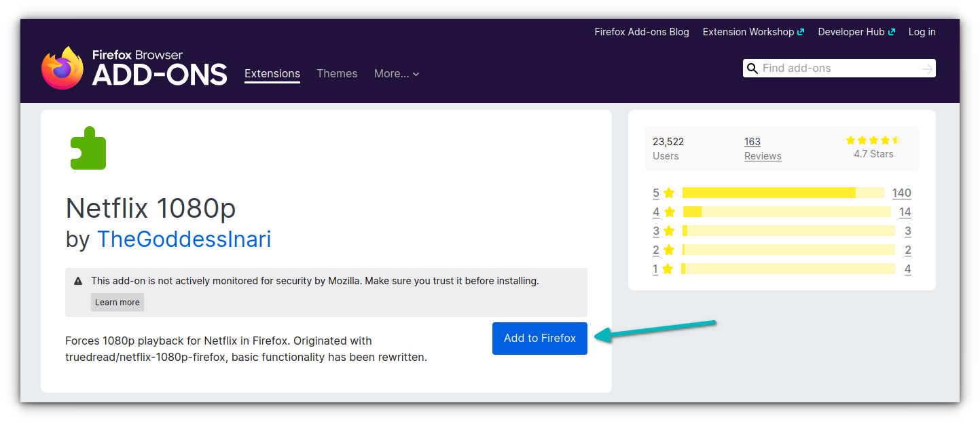Open Extension Workshop link
Screen dimensions: 980x424
click(x=753, y=32)
